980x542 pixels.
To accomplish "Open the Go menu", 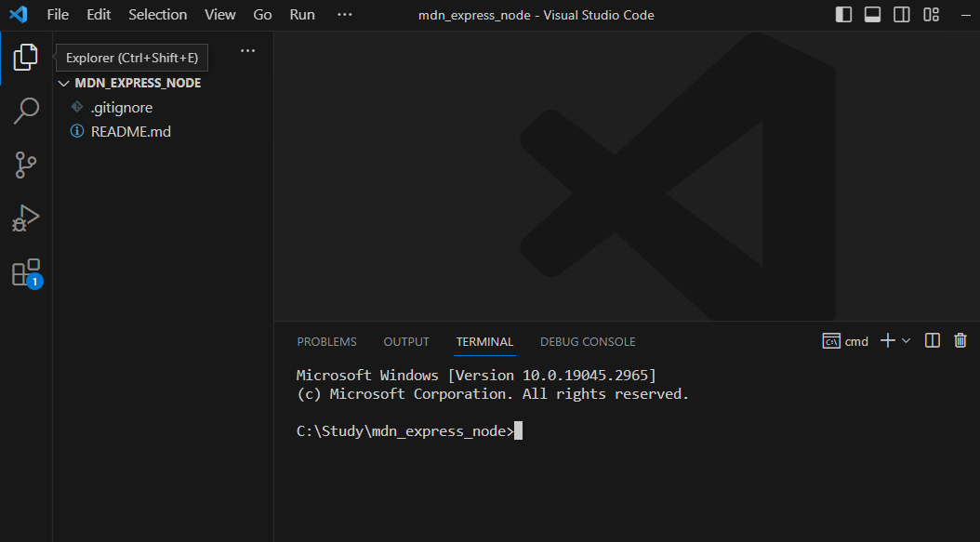I will click(262, 14).
